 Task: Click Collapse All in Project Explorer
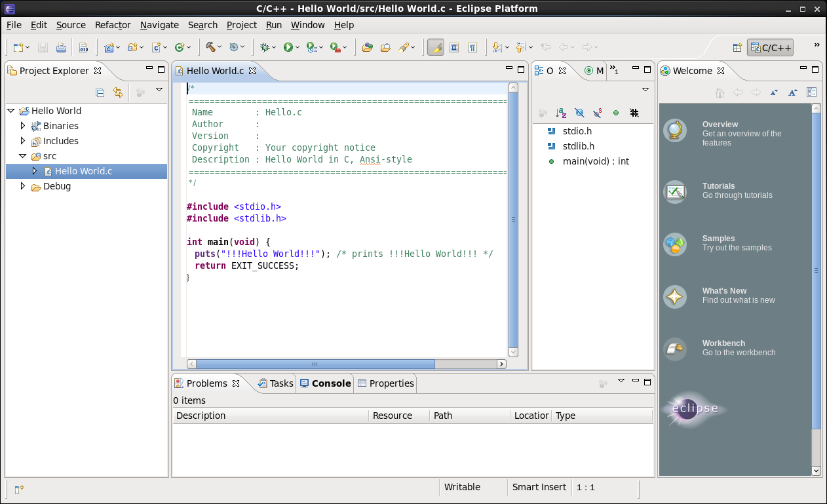pyautogui.click(x=100, y=92)
